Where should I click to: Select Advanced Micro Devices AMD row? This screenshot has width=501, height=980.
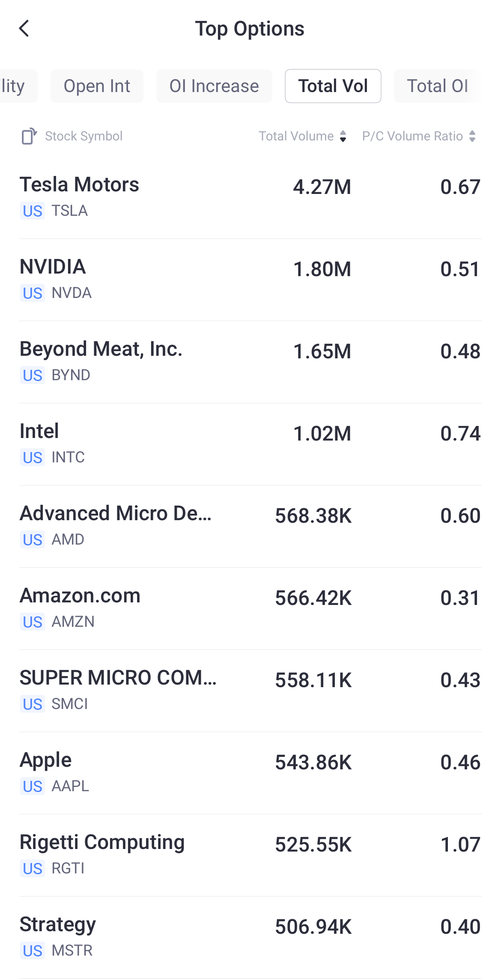click(250, 526)
